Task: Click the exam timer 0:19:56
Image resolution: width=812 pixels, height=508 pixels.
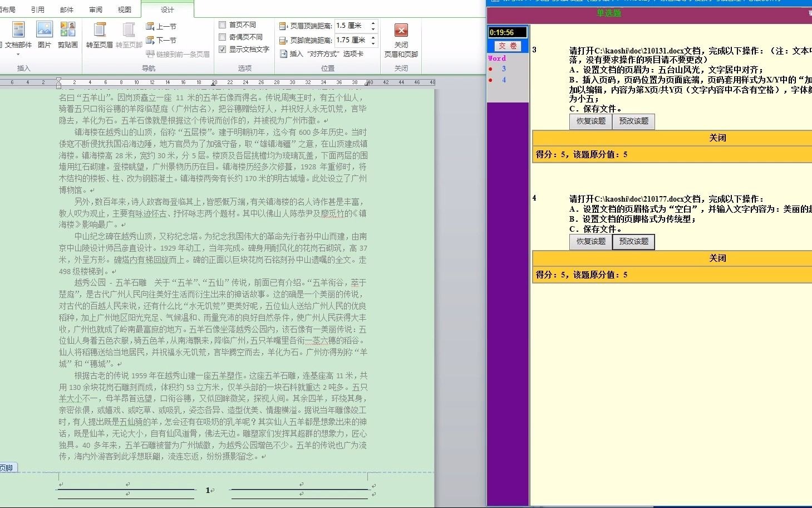Action: (508, 32)
